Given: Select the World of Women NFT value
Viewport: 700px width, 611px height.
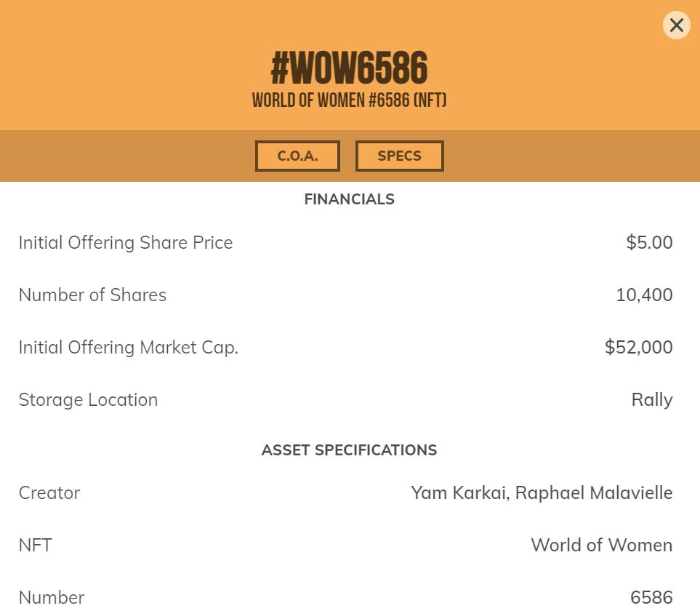Looking at the screenshot, I should [x=601, y=545].
